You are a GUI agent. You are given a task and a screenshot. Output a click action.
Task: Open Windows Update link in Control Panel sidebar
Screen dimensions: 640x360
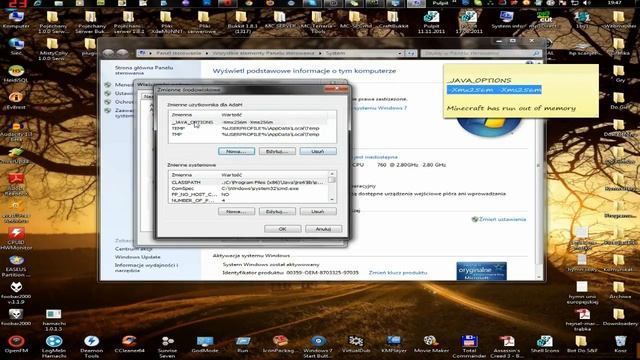[x=138, y=257]
